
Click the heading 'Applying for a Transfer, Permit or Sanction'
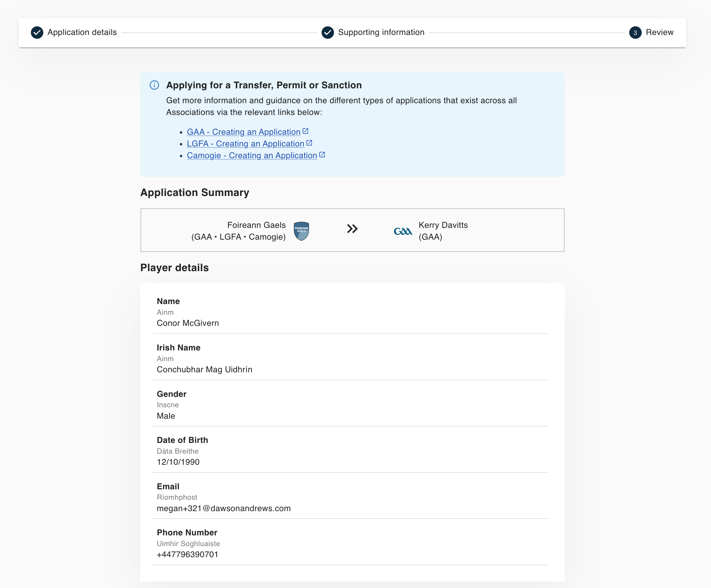264,85
